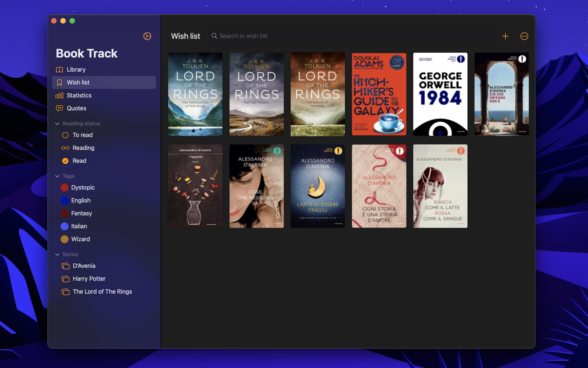Click the Book Track app title

87,53
